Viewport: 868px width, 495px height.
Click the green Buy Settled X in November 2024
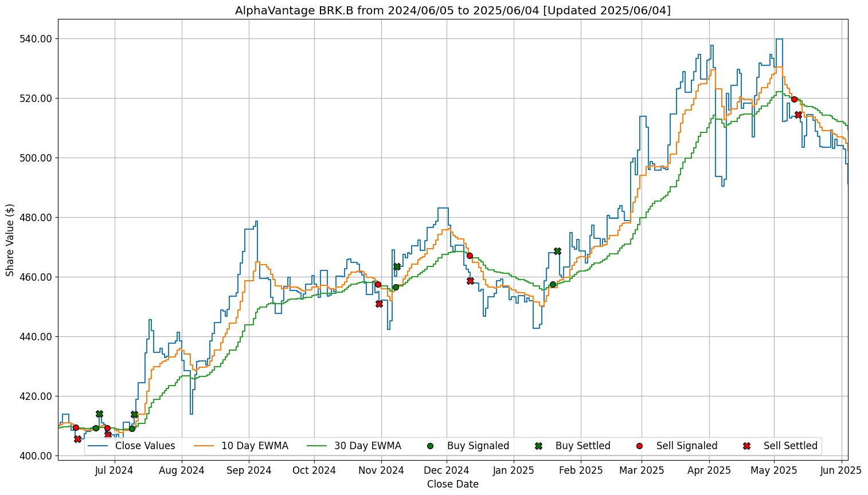pyautogui.click(x=397, y=266)
